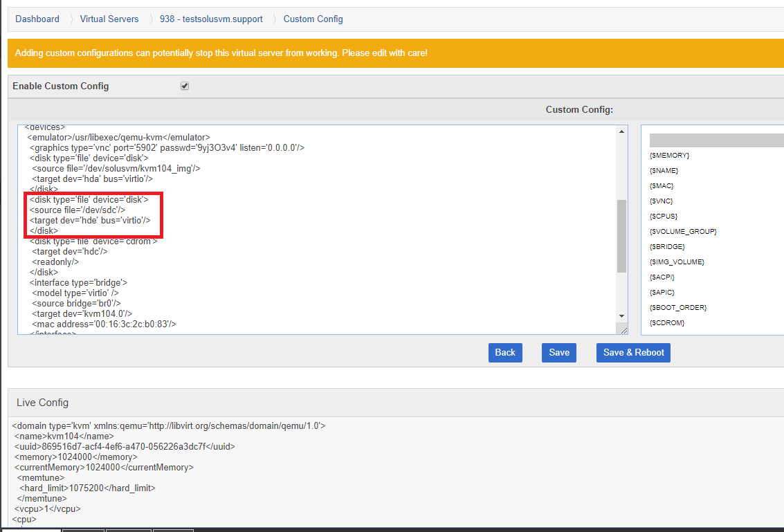Click the Custom Config: label
The height and width of the screenshot is (532, 784).
coord(579,109)
